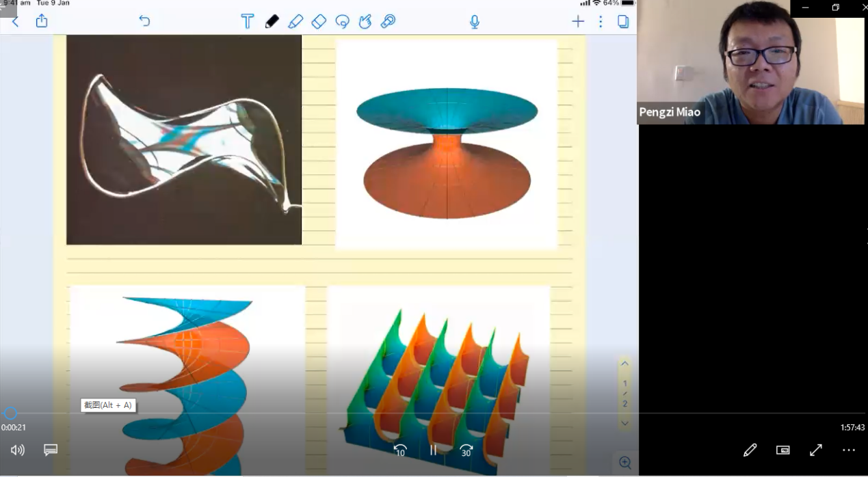This screenshot has height=477, width=868.
Task: Click the video progress bar handle
Action: 10,413
